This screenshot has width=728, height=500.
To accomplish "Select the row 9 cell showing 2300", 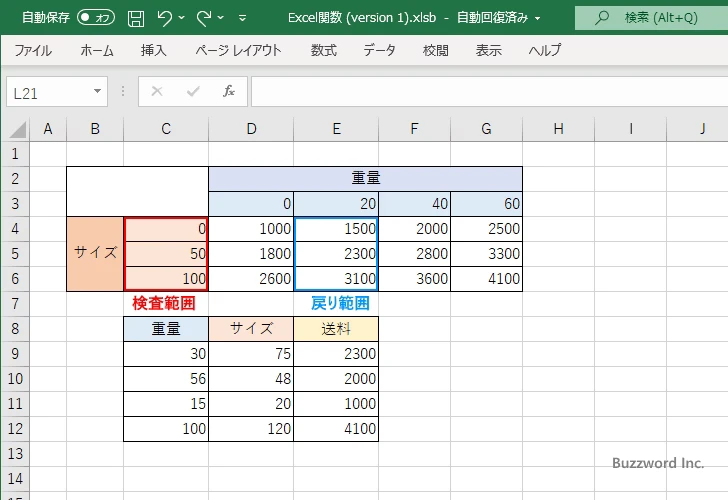I will click(336, 354).
